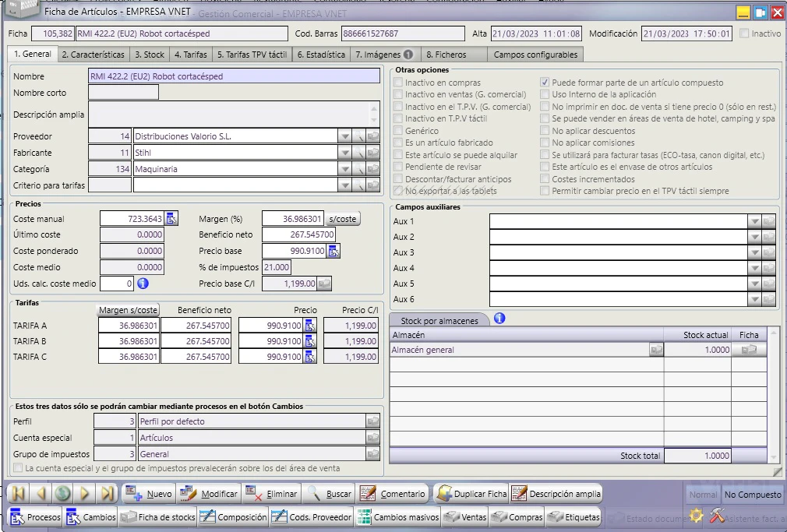Screen dimensions: 787x532
Task: Jump to last record arrow icon
Action: pos(107,494)
